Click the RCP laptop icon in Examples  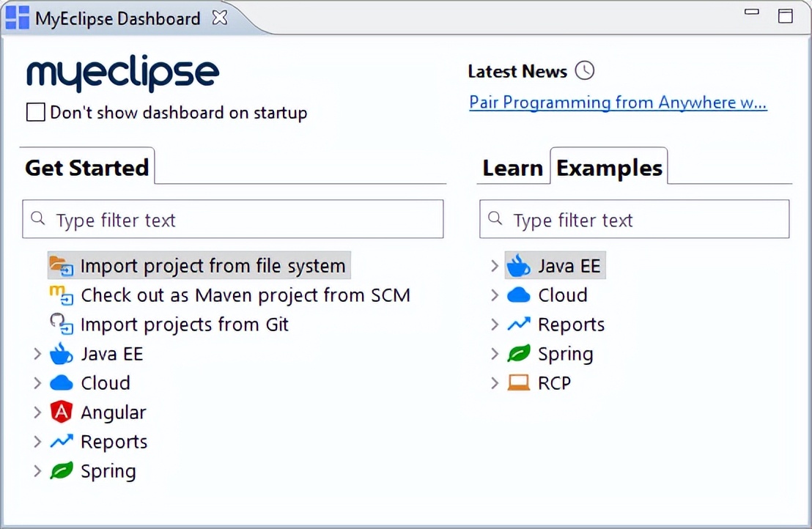click(x=519, y=383)
